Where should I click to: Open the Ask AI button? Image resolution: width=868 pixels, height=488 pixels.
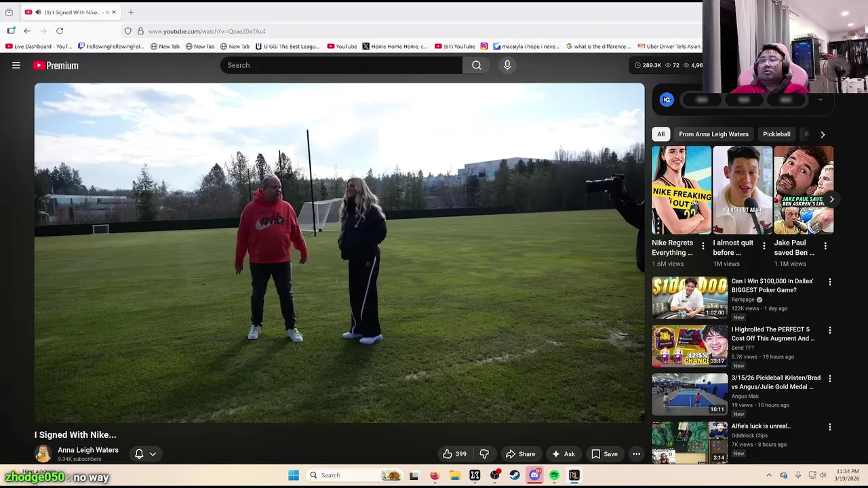click(564, 454)
